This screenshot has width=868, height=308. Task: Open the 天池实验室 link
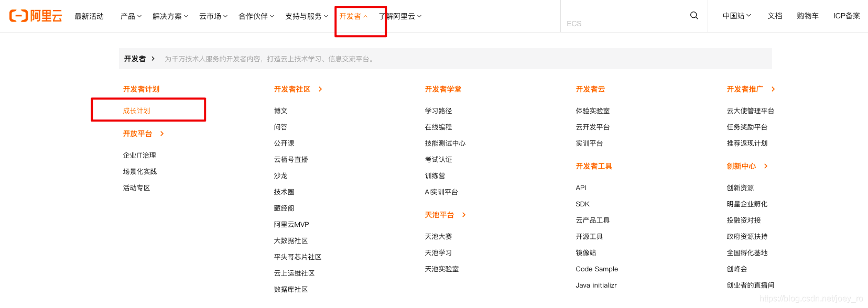442,269
